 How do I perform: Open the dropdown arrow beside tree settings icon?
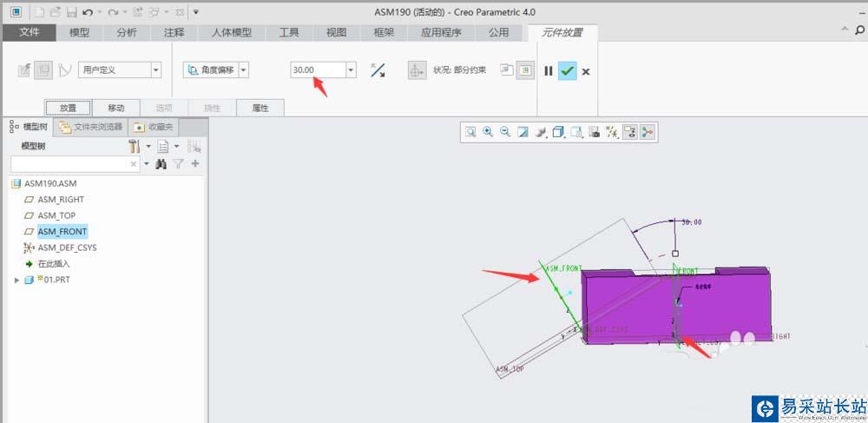coord(148,146)
